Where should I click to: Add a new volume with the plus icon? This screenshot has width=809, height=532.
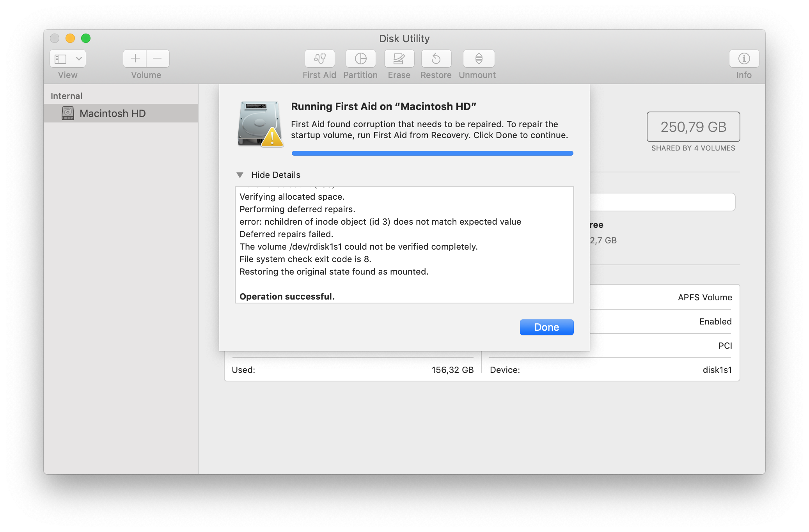pyautogui.click(x=134, y=59)
